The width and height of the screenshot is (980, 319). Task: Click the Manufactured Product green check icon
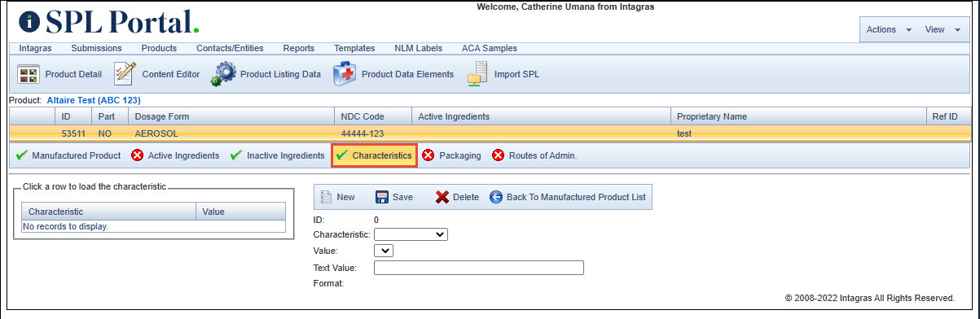[x=21, y=155]
